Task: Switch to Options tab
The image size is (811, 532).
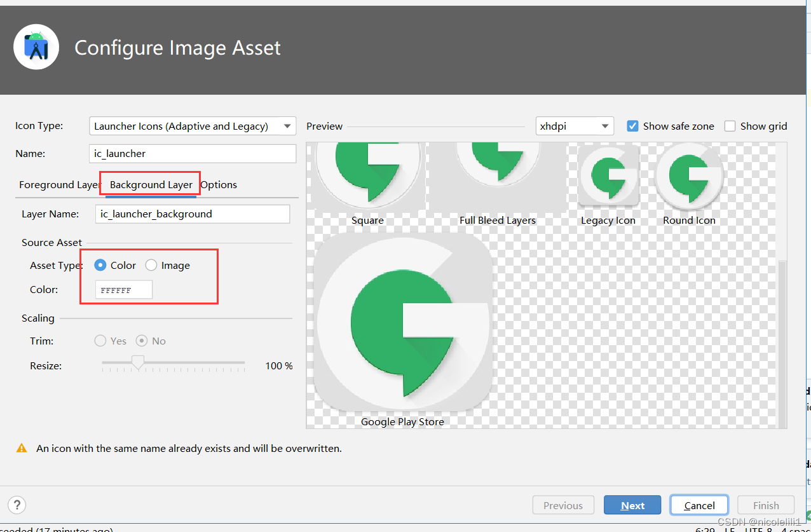Action: [x=219, y=184]
